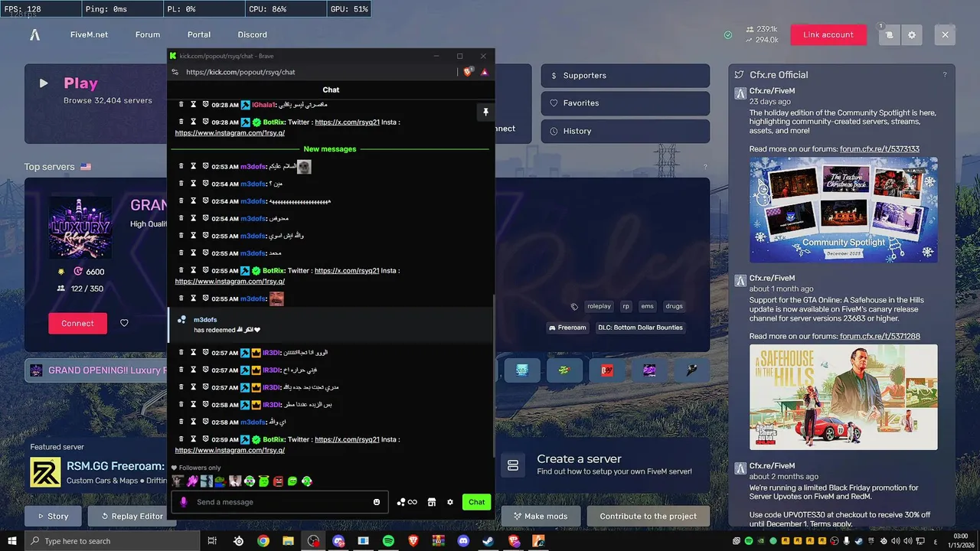980x551 pixels.
Task: Click the Windows Start button
Action: 11,540
